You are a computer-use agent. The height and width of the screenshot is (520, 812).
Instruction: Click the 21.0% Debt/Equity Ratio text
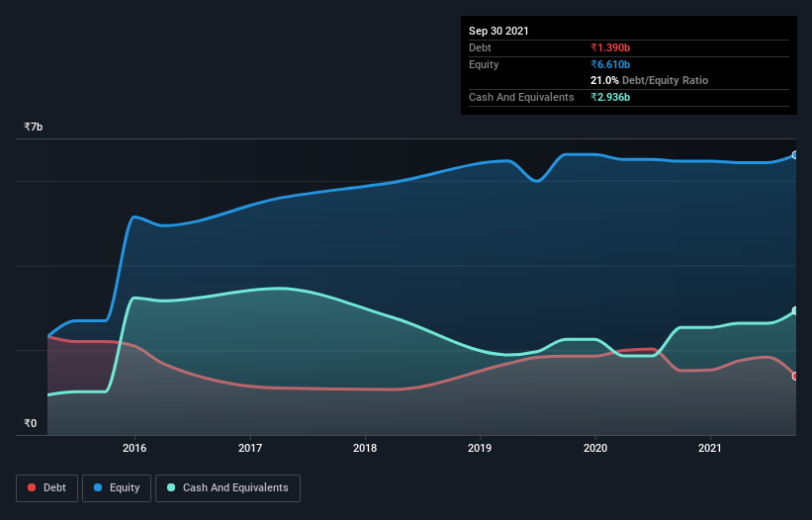click(x=650, y=80)
